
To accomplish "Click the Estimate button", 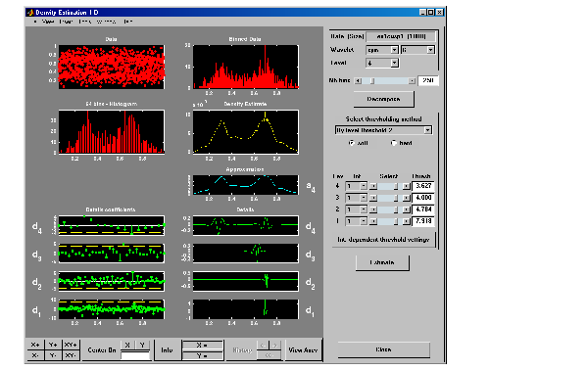I will pyautogui.click(x=382, y=262).
